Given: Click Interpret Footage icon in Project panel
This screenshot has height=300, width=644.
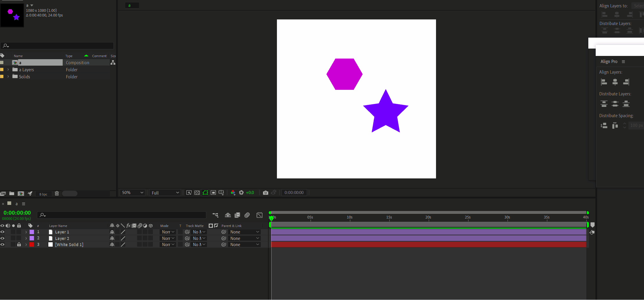Looking at the screenshot, I should pyautogui.click(x=3, y=193).
